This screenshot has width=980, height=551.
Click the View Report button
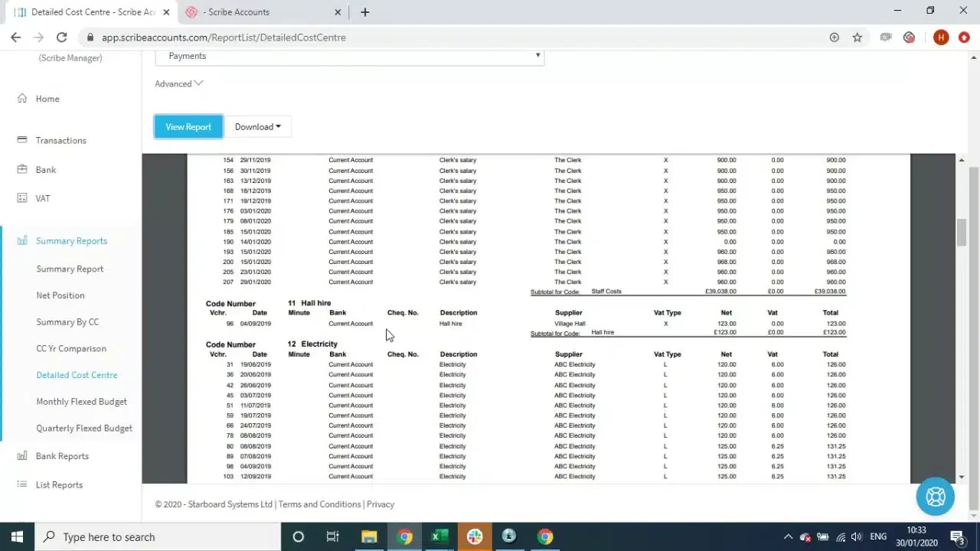click(x=188, y=127)
